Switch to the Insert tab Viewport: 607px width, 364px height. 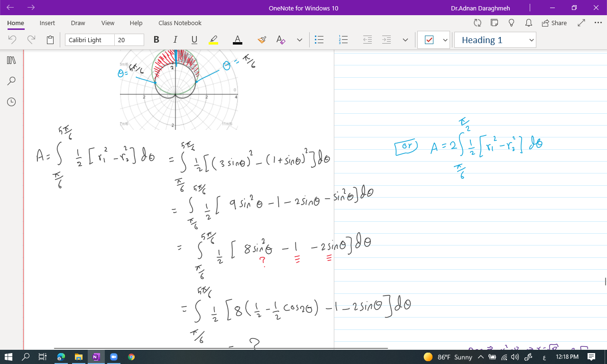pyautogui.click(x=47, y=23)
